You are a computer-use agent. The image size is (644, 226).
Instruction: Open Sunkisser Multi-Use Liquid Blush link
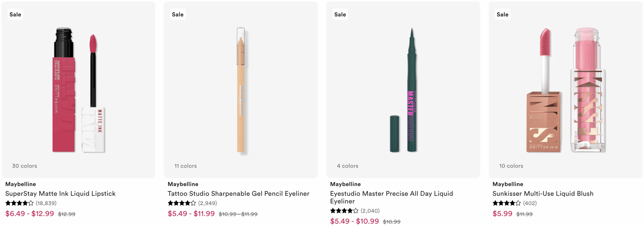[543, 193]
